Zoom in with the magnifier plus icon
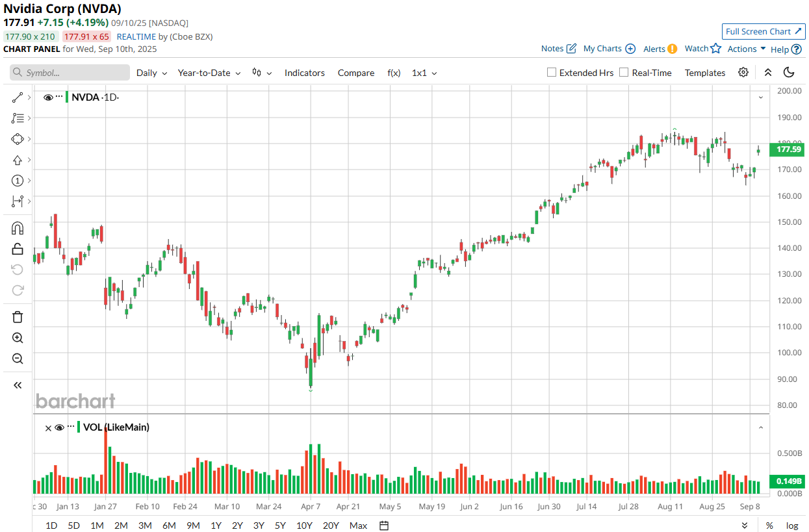This screenshot has width=809, height=532. pyautogui.click(x=18, y=338)
